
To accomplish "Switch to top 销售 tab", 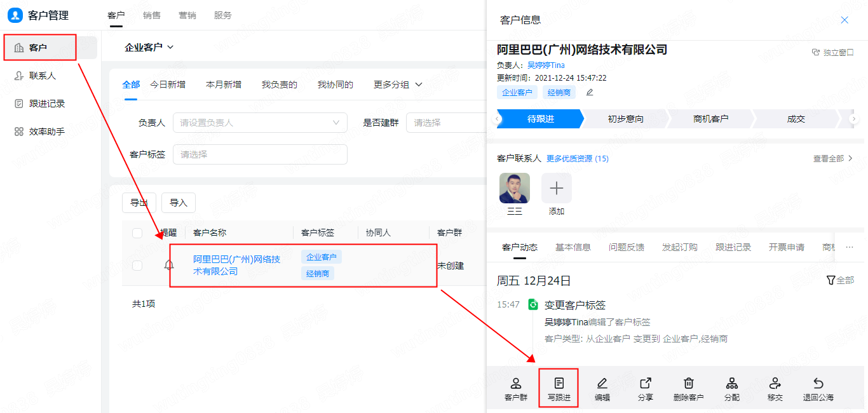I will pyautogui.click(x=152, y=15).
